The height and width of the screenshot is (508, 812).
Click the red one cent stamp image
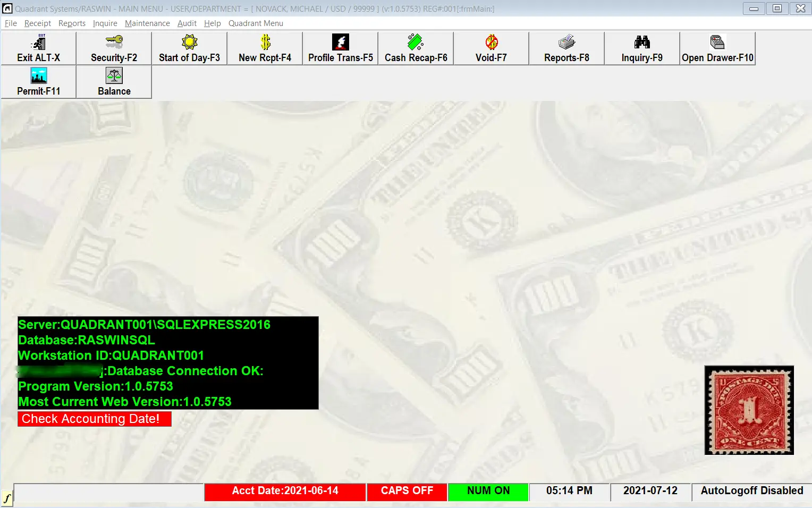tap(749, 410)
